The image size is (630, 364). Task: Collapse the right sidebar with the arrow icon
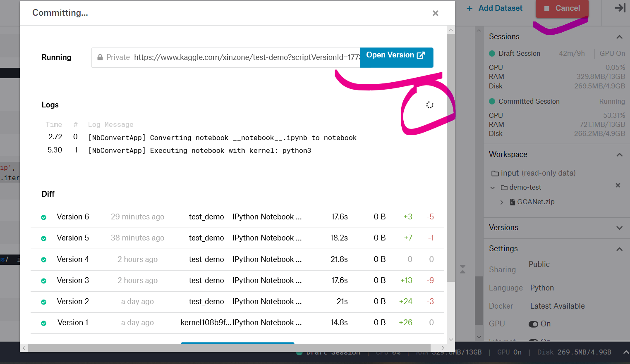[620, 8]
